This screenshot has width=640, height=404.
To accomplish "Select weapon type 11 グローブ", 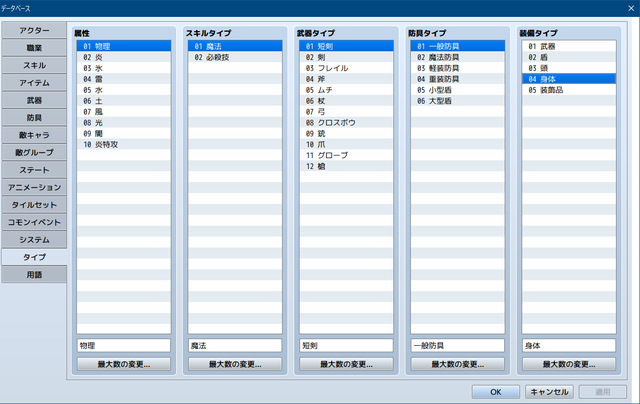I will 346,155.
